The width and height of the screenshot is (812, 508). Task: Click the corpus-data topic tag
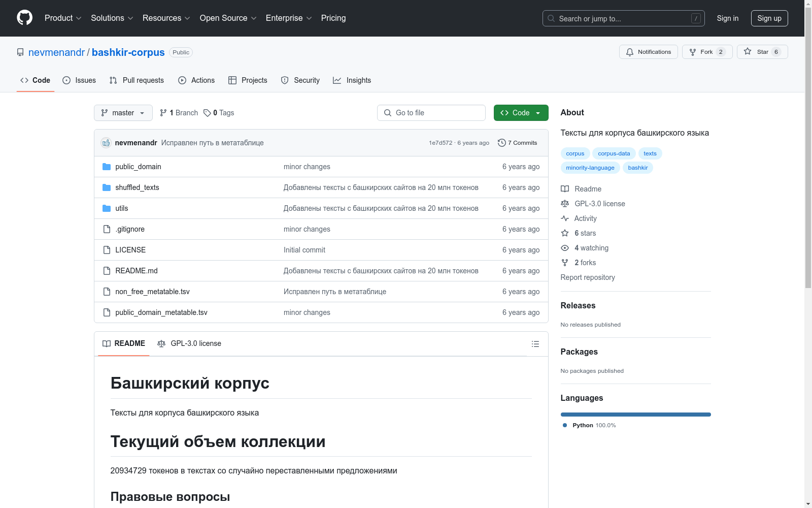[614, 153]
